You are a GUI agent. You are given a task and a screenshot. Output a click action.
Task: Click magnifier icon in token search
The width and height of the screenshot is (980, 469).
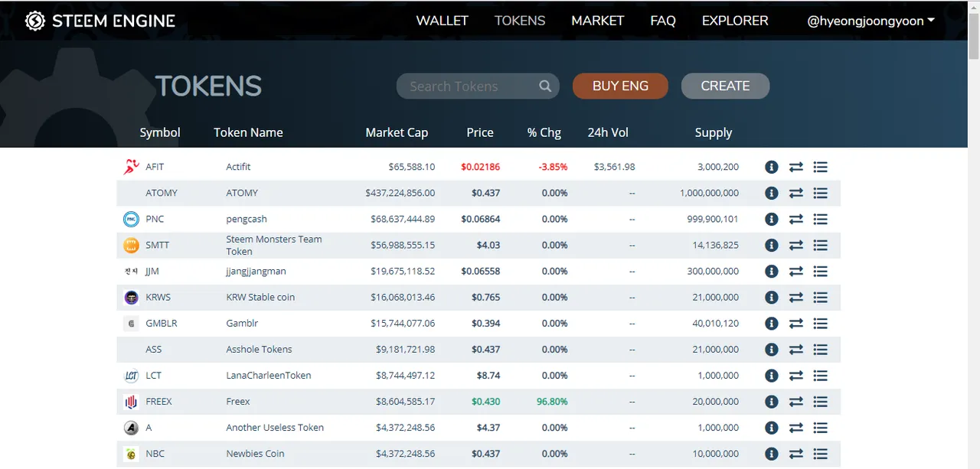coord(545,86)
